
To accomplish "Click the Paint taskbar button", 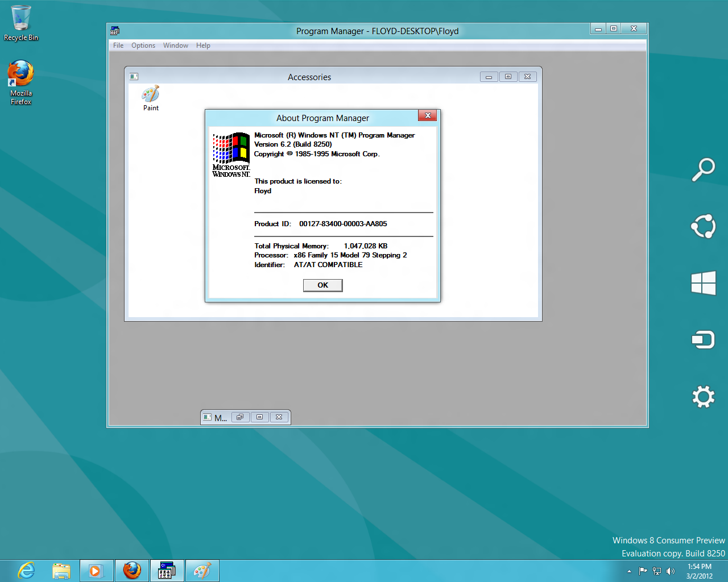I will coord(202,571).
